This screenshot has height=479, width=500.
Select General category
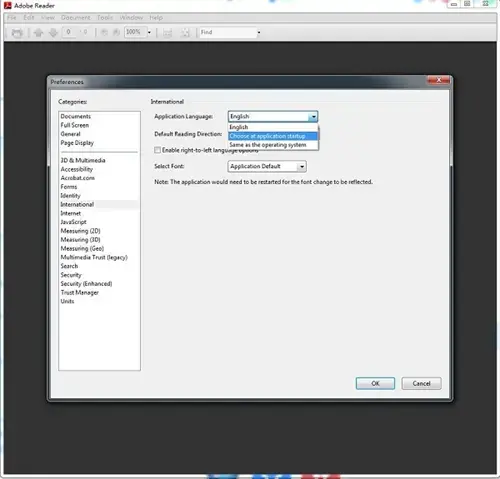tap(70, 134)
